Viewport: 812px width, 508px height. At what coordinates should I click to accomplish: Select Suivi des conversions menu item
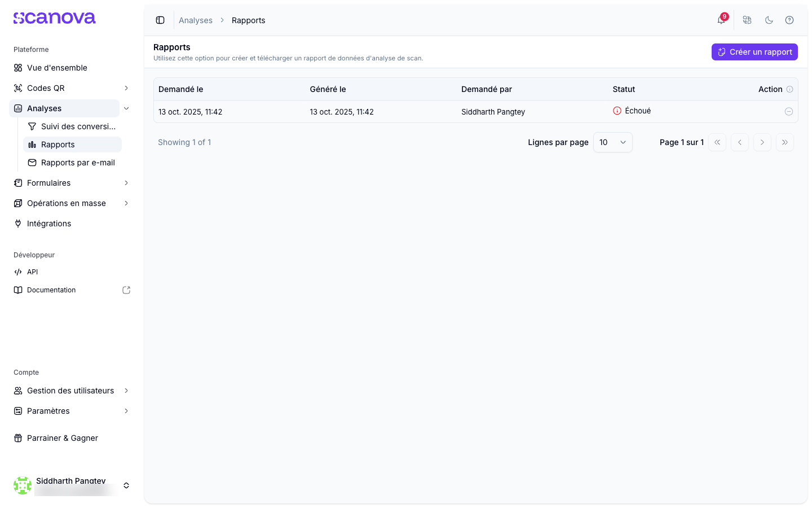pos(72,126)
